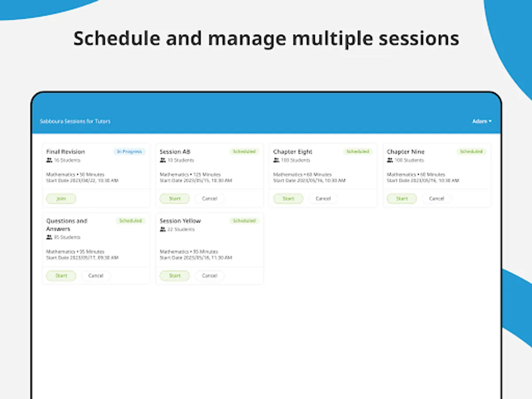Viewport: 532px width, 399px height.
Task: Join the Final Revision session
Action: [x=61, y=199]
